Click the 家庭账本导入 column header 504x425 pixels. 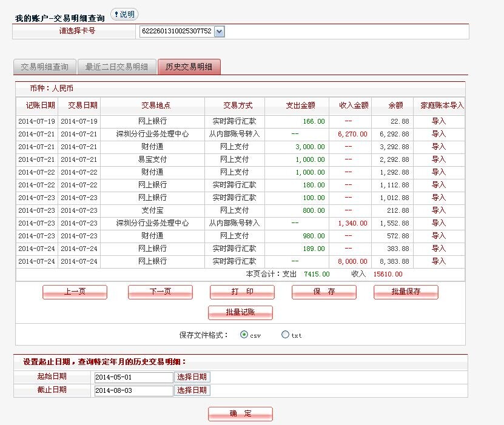(442, 105)
